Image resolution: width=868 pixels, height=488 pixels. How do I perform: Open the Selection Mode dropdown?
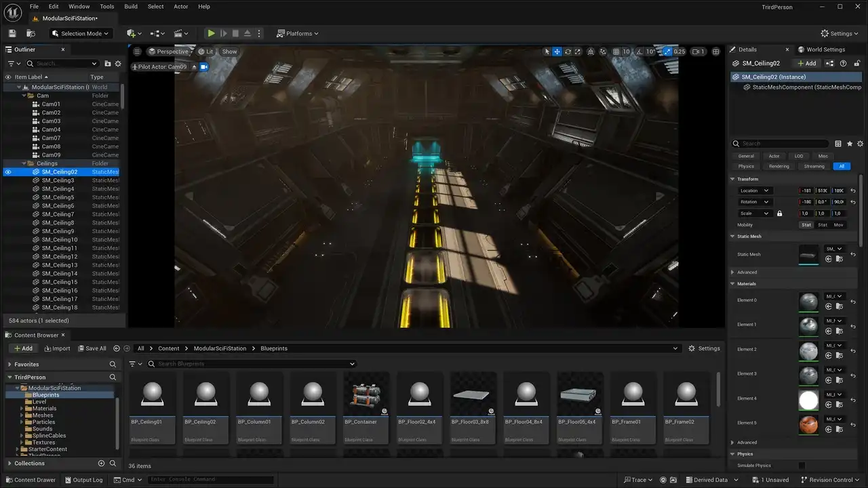(x=80, y=33)
